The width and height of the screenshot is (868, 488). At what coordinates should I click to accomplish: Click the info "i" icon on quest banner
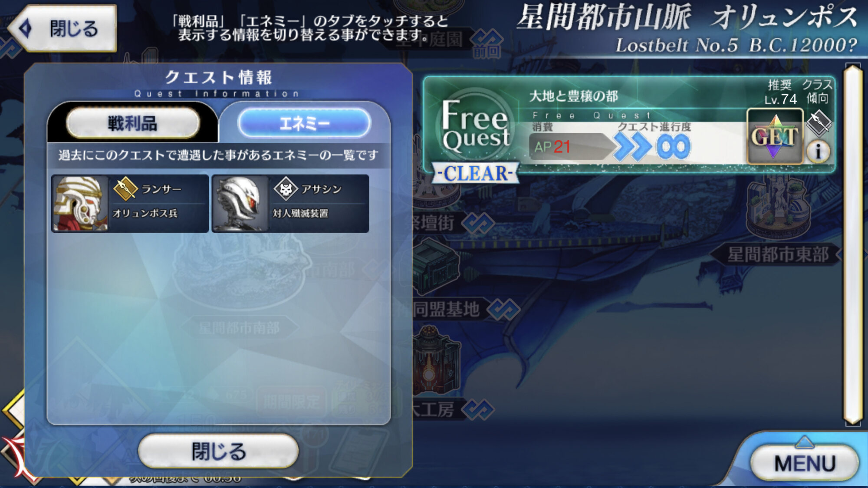click(x=818, y=152)
